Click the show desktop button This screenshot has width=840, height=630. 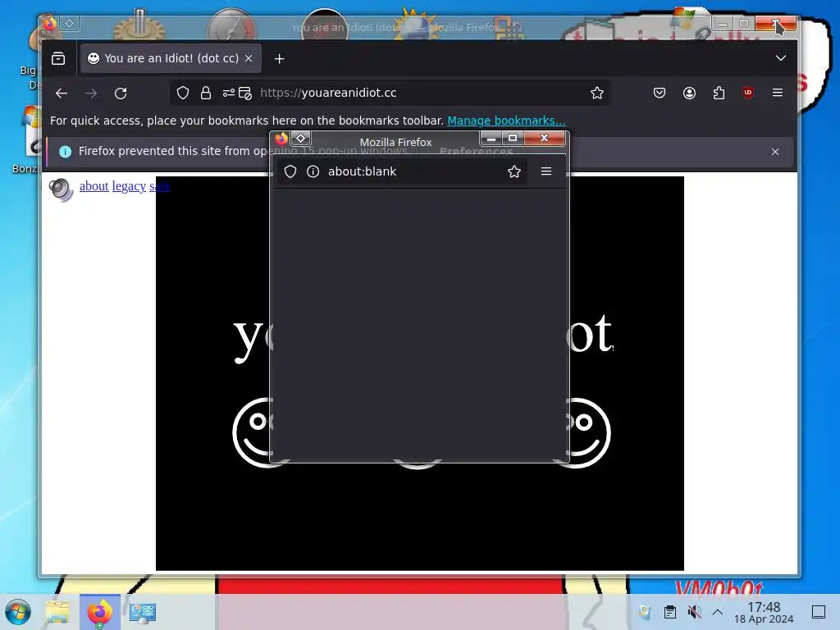(x=819, y=612)
